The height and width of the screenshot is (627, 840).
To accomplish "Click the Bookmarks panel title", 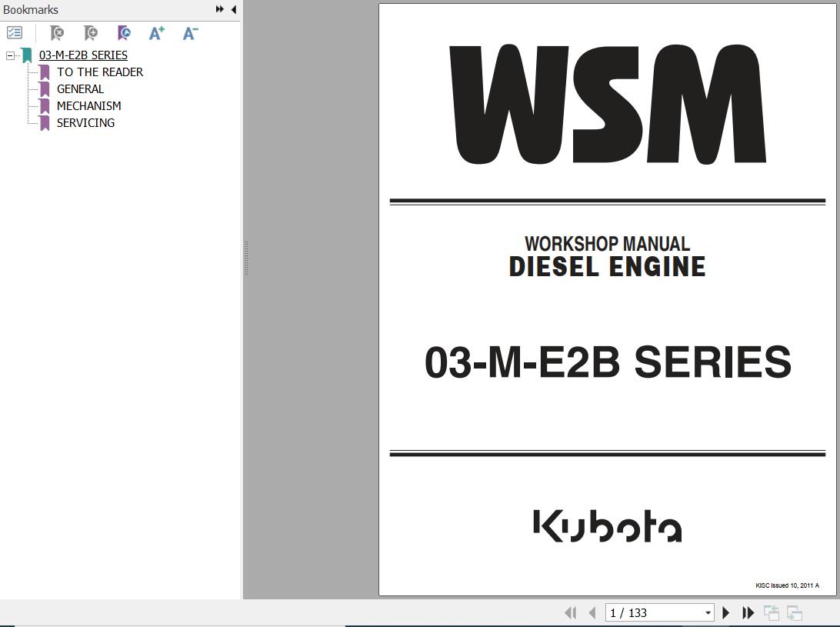I will point(31,10).
